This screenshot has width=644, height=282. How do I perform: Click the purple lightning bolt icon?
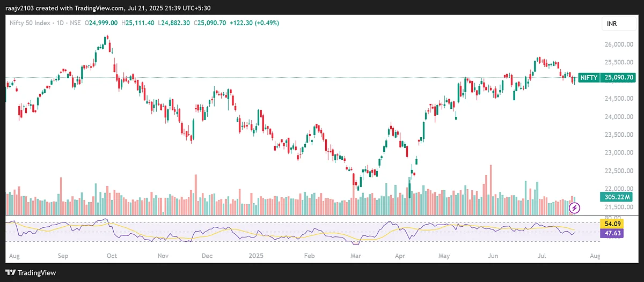575,207
